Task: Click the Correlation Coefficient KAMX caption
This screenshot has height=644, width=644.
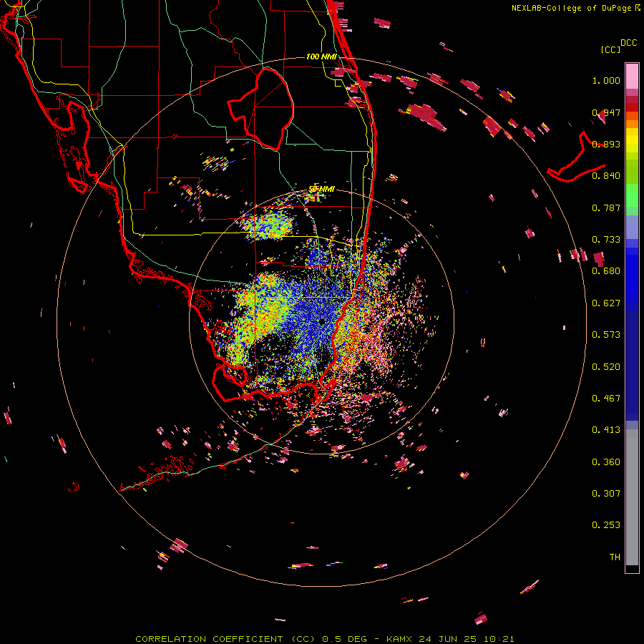Action: (324, 639)
